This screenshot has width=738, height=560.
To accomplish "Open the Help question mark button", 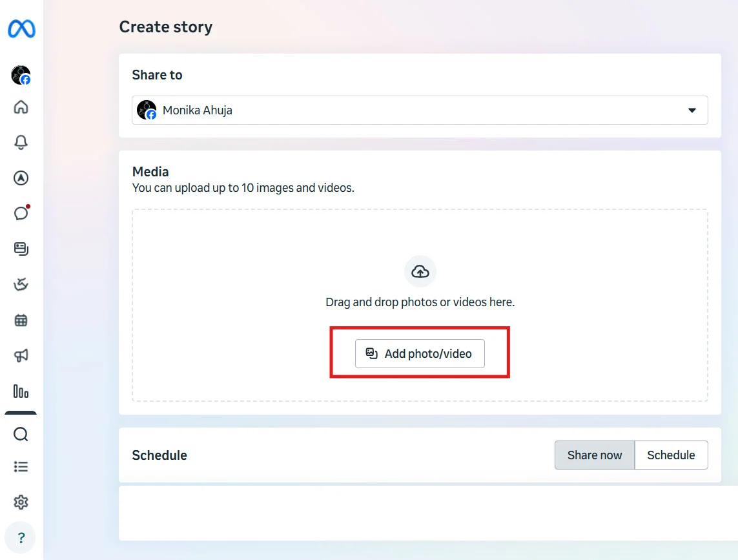I will point(21,538).
